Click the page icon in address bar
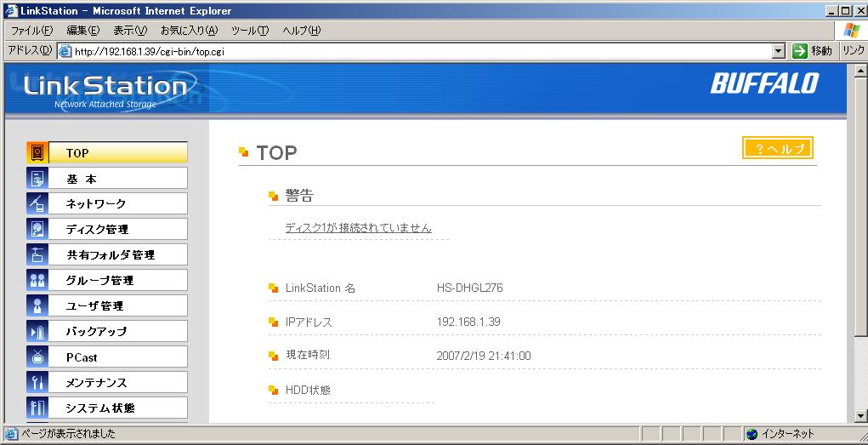868x445 pixels. (x=65, y=52)
